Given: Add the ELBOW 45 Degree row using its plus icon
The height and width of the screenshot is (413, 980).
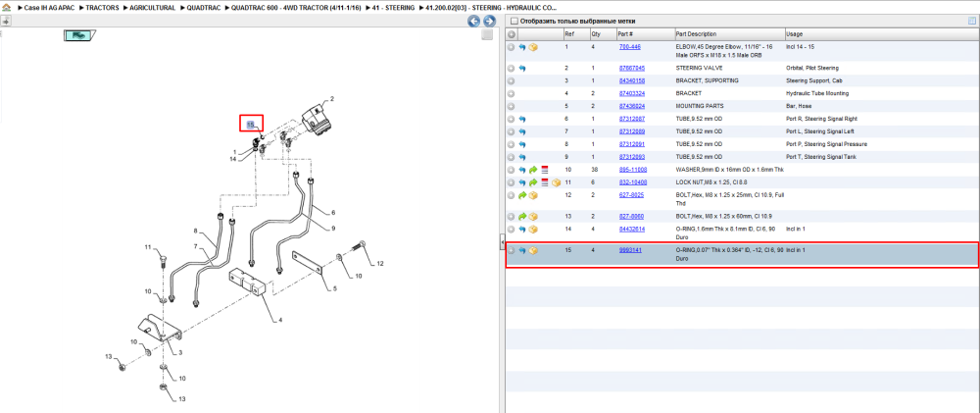Looking at the screenshot, I should tap(511, 47).
